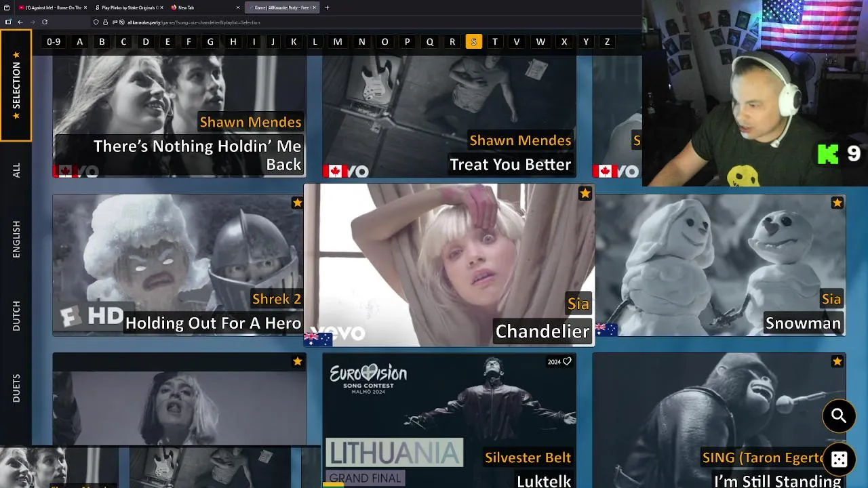Viewport: 868px width, 488px height.
Task: Open Sia Snowman song card
Action: (x=719, y=265)
